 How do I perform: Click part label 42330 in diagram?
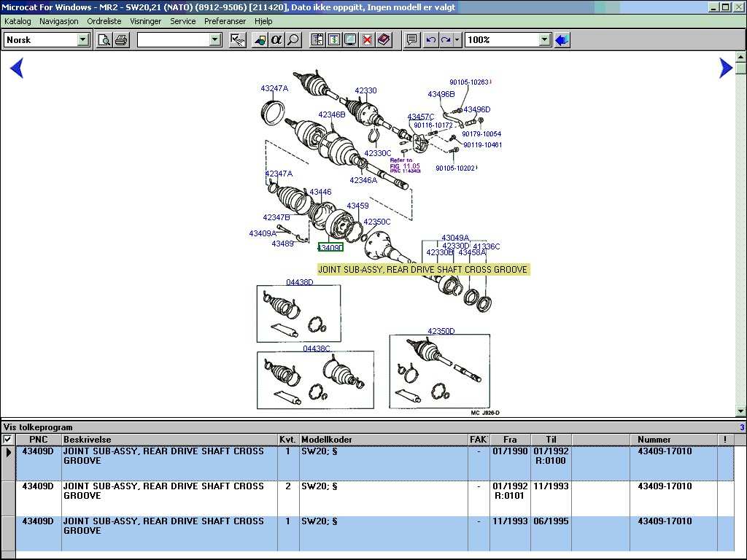pyautogui.click(x=365, y=91)
